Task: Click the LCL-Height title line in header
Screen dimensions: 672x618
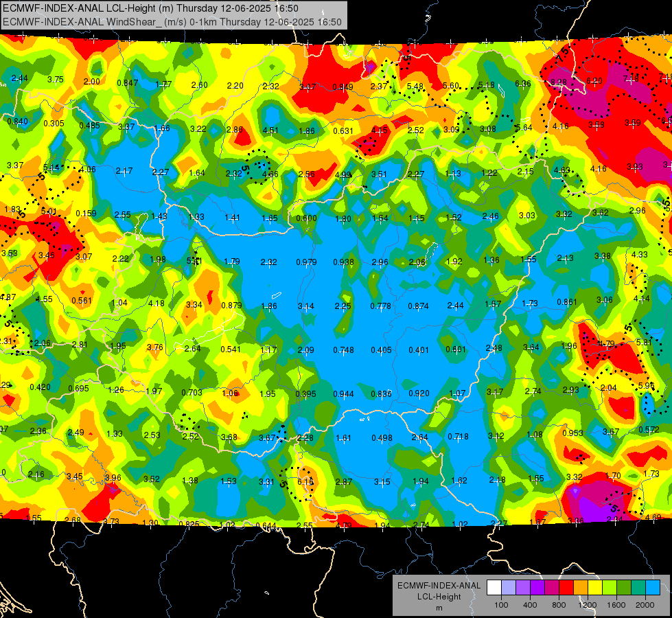Action: pos(150,8)
